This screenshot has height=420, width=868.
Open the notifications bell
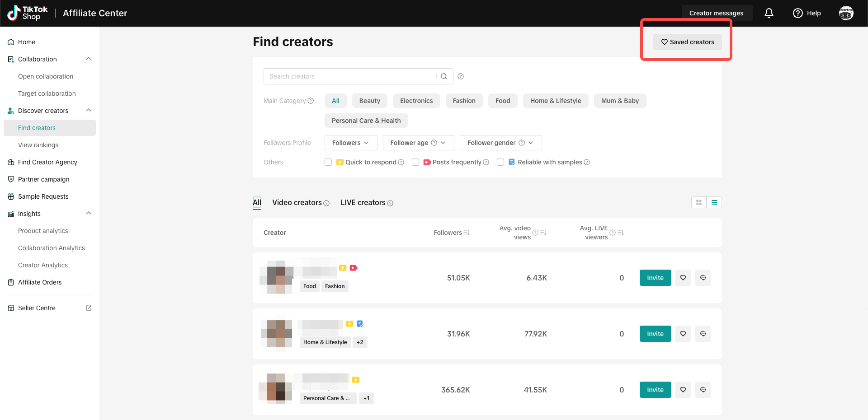769,13
